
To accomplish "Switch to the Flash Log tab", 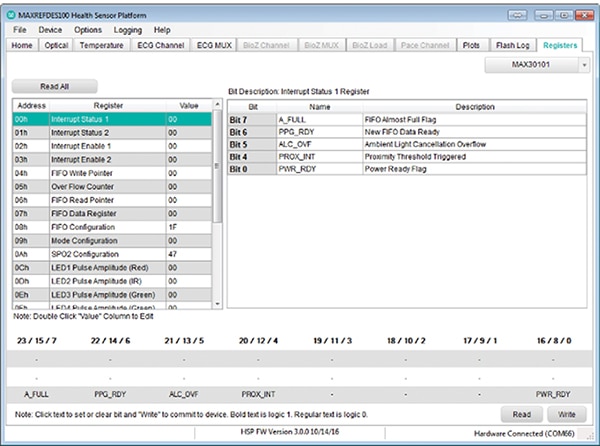I will coord(512,46).
